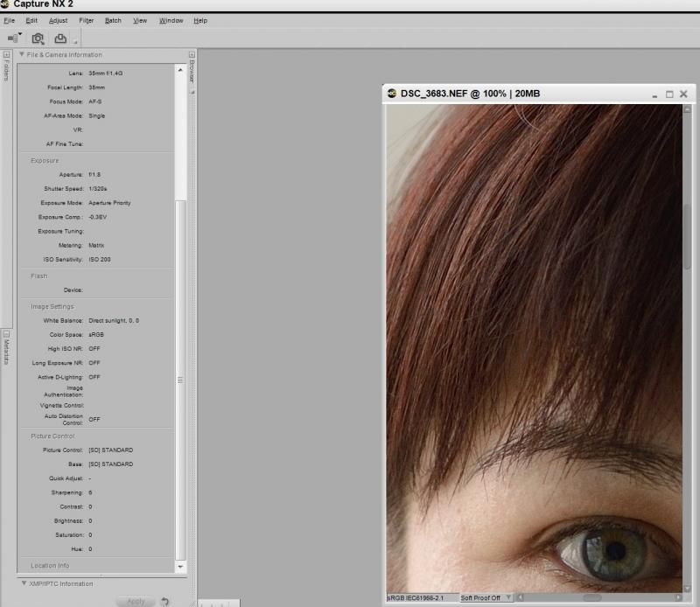
Task: Click the reset arrow icon beside Apply
Action: click(165, 601)
